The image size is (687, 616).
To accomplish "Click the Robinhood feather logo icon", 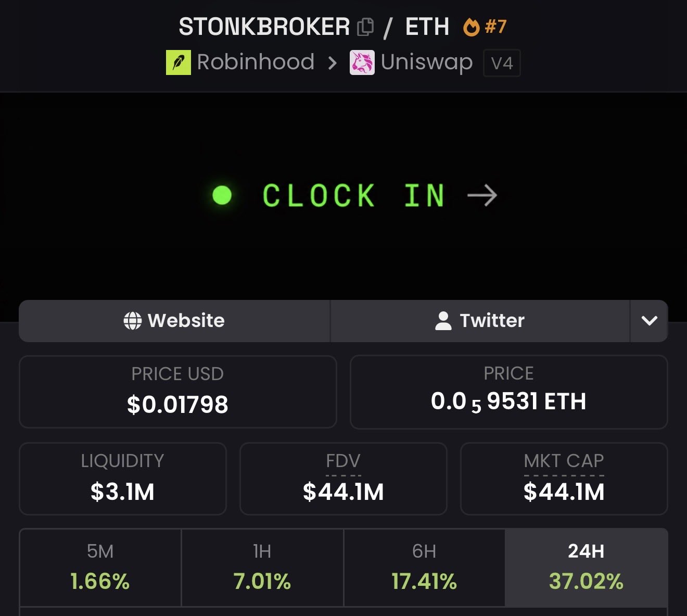I will [x=179, y=62].
